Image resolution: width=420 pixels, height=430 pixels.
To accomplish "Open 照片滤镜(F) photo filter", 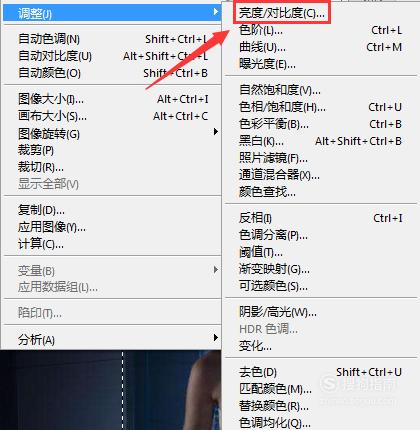I will 320,158.
